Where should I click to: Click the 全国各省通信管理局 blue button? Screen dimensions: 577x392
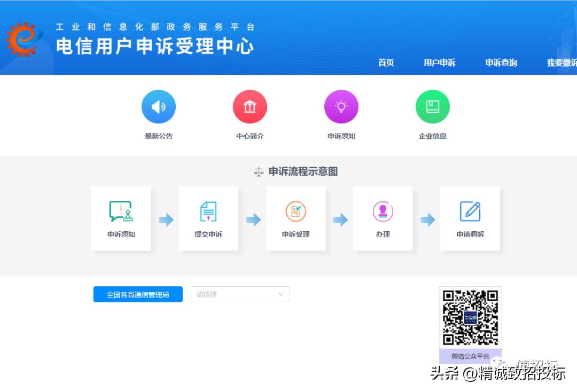click(137, 294)
